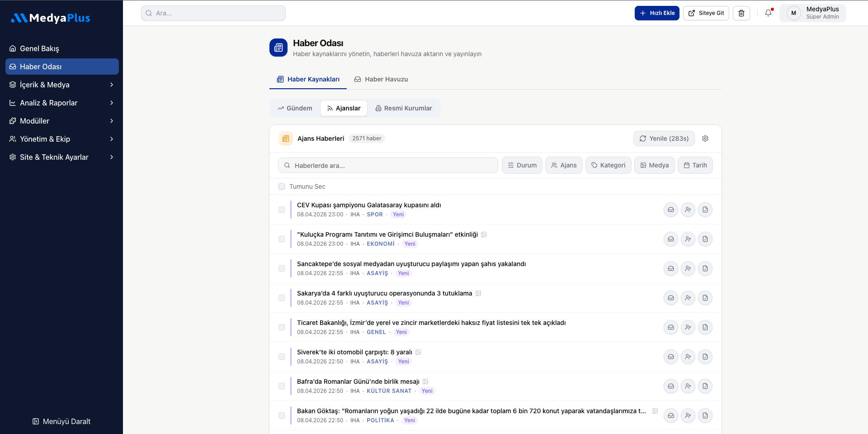Check the Tumunu Sec checkbox
This screenshot has height=434, width=868.
tap(282, 186)
